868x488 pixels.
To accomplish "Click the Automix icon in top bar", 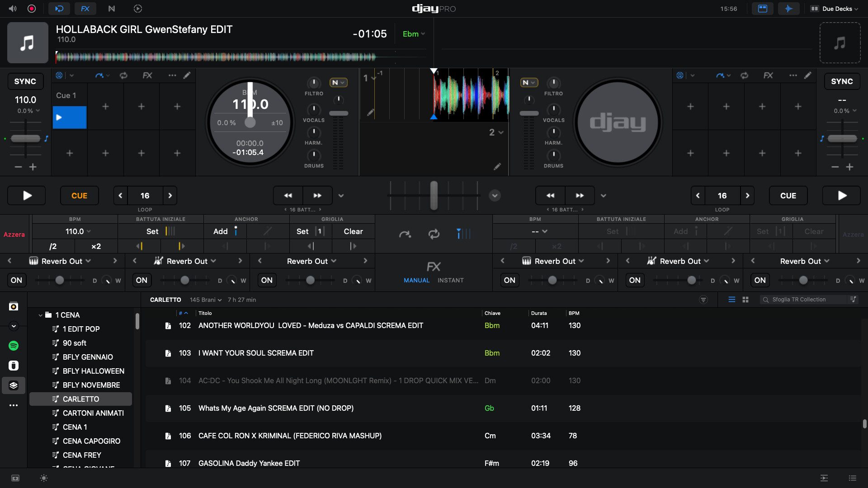I will 138,9.
